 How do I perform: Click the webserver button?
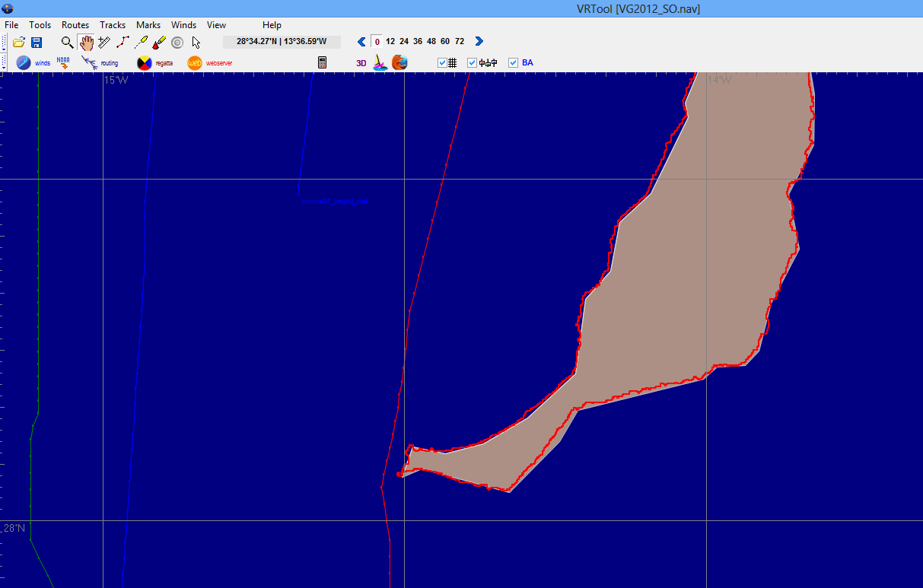click(210, 63)
